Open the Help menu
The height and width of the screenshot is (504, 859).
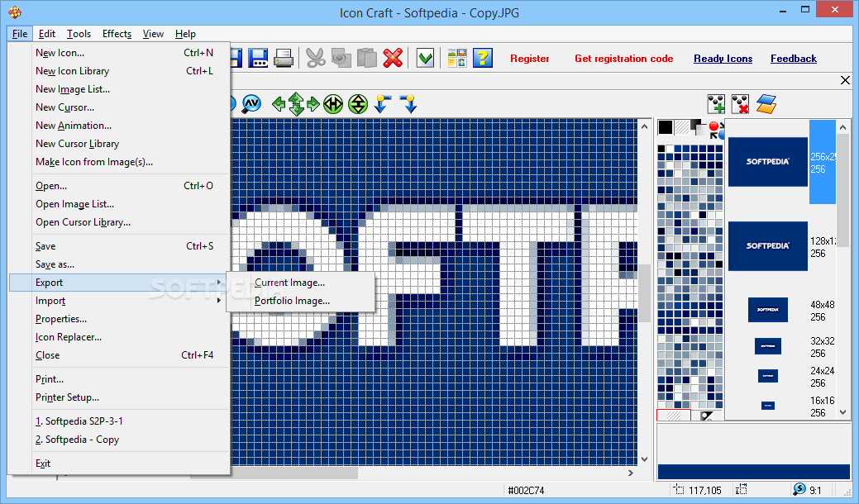pyautogui.click(x=185, y=33)
